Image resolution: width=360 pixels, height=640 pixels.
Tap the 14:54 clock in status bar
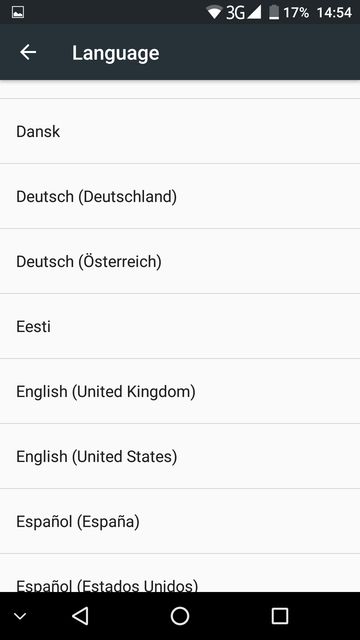tap(334, 13)
